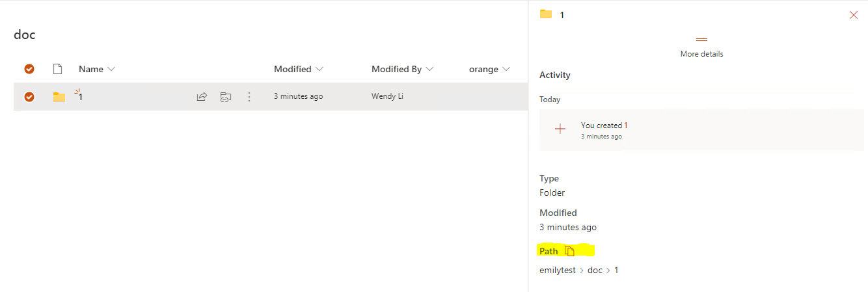Expand More details in the pane
The height and width of the screenshot is (292, 868).
point(701,48)
